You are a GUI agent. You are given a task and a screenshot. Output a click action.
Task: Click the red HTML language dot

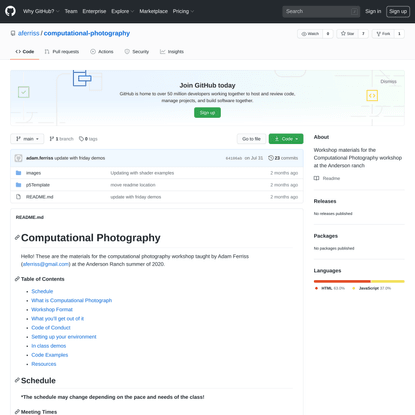316,288
